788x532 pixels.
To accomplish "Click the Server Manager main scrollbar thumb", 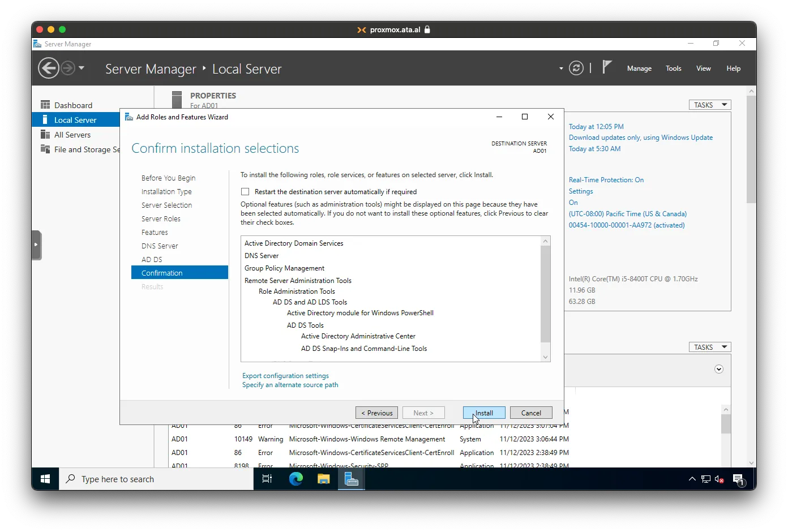I will (x=751, y=149).
